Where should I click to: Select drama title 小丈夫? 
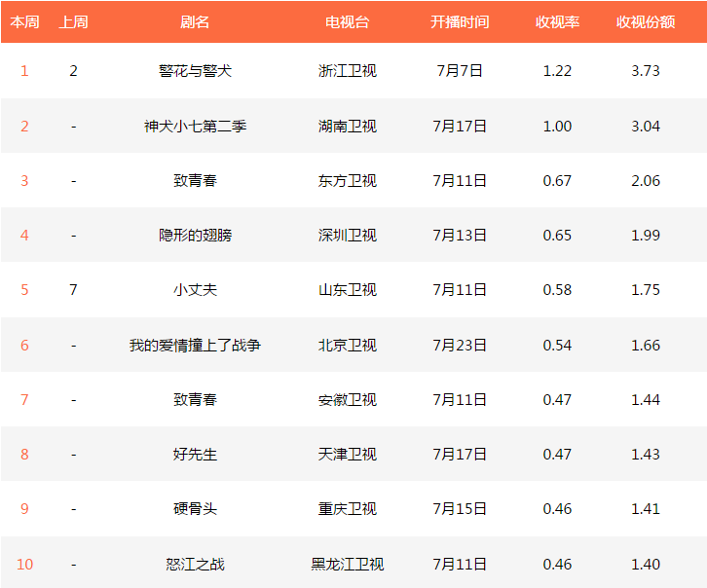pyautogui.click(x=195, y=290)
